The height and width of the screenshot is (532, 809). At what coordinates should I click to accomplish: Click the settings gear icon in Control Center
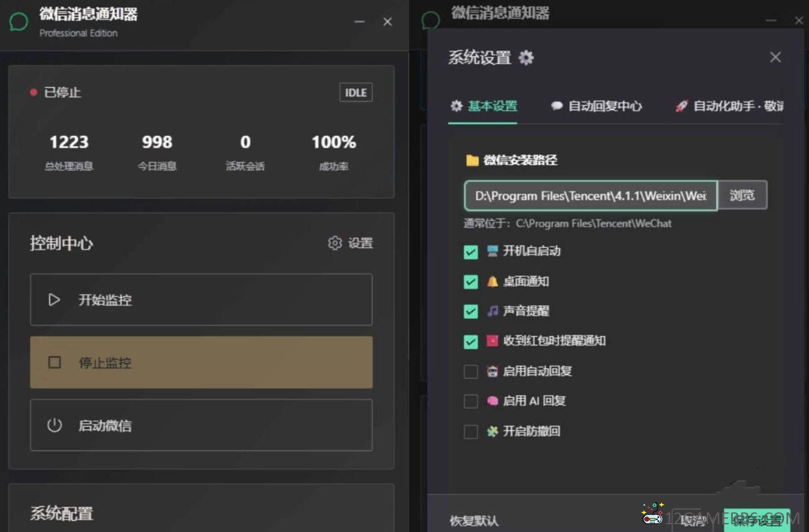tap(335, 243)
